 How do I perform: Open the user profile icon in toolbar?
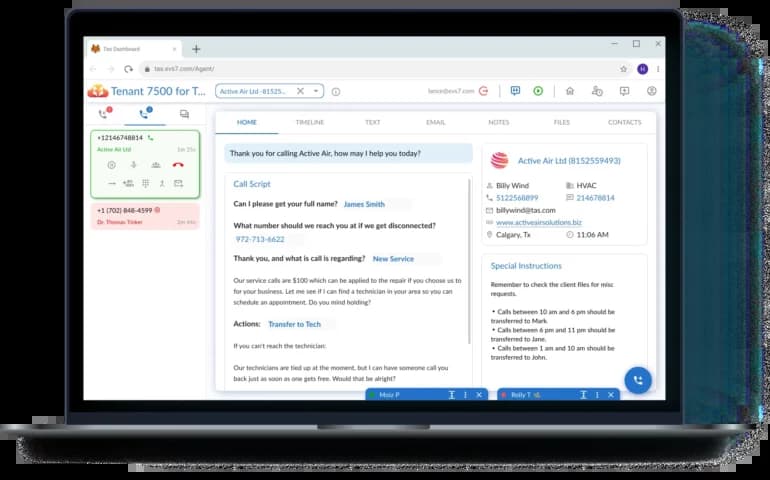point(652,91)
